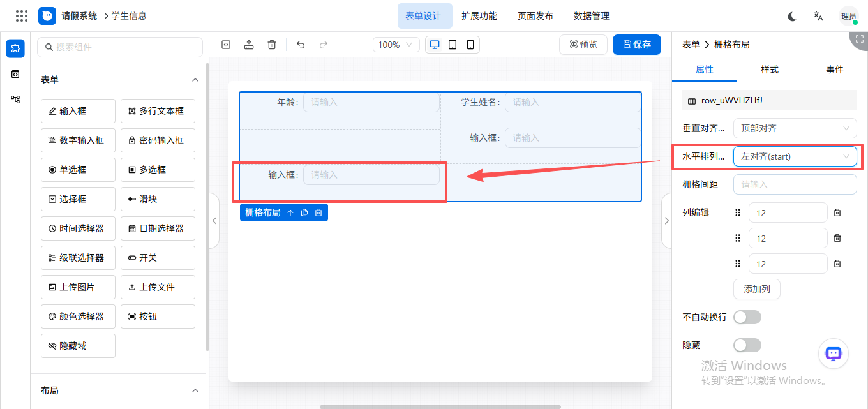Toggle the 不自动换行 switch
Viewport: 868px width, 409px height.
(x=747, y=317)
